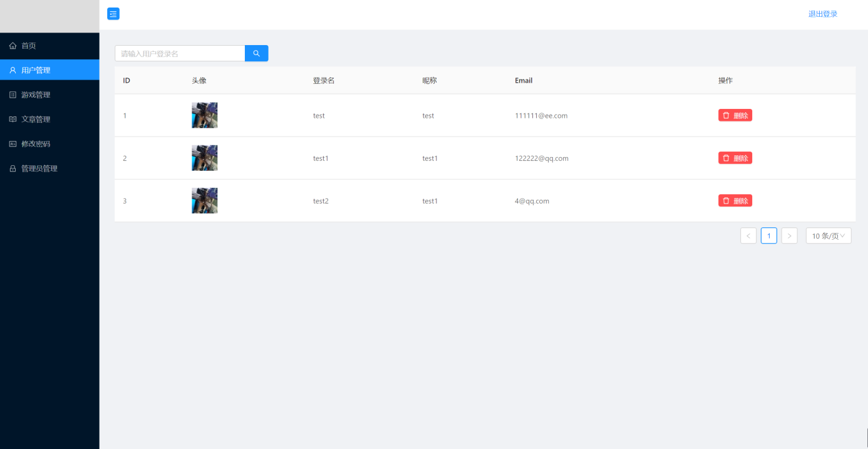Viewport: 868px width, 449px height.
Task: Open avatar thumbnail of user ID 1
Action: [204, 115]
